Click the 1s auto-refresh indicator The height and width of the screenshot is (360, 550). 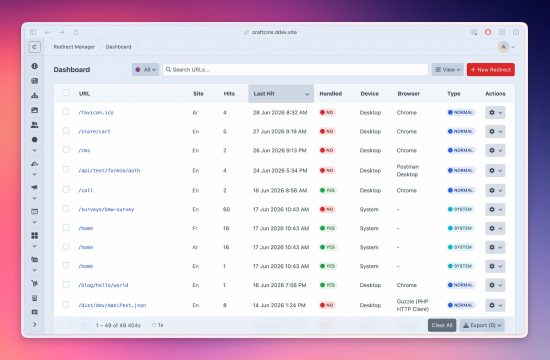click(x=158, y=325)
